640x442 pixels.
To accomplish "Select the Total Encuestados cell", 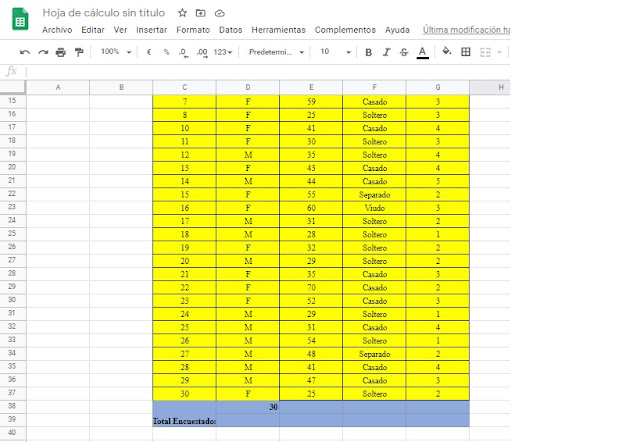I will pos(184,420).
